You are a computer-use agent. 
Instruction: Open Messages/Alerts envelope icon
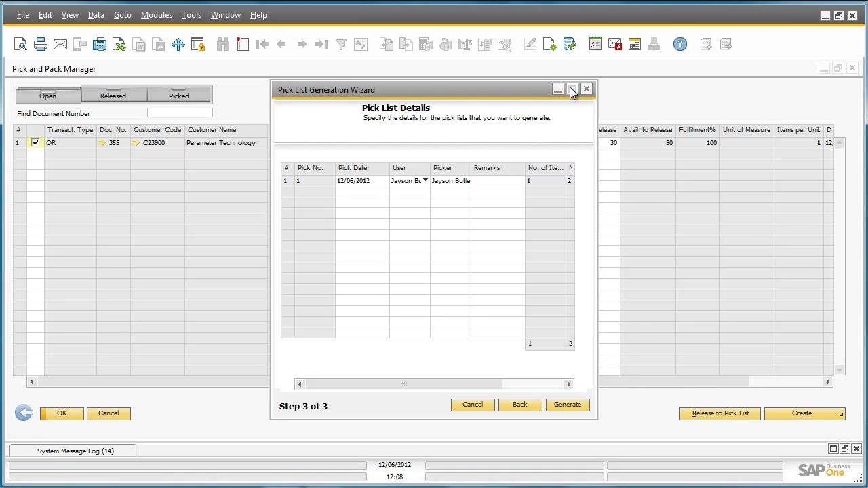pos(615,45)
